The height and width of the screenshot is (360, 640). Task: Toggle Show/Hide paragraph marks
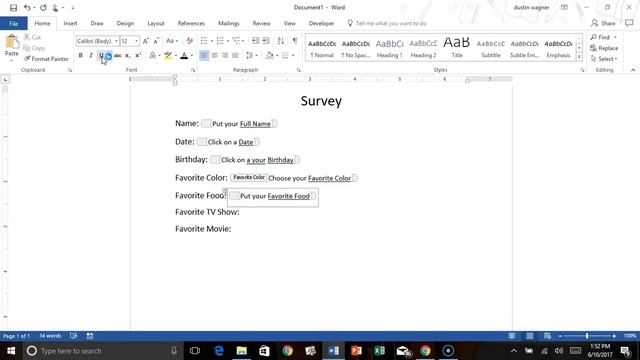(295, 41)
